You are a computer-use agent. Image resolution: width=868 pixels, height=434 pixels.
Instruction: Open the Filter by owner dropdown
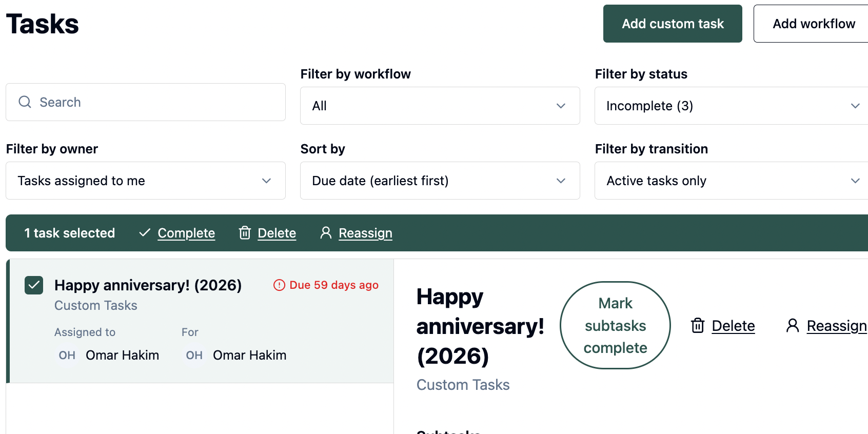click(146, 181)
